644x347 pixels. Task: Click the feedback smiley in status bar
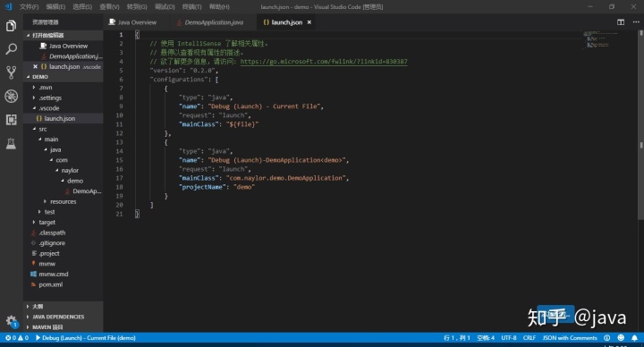click(621, 338)
